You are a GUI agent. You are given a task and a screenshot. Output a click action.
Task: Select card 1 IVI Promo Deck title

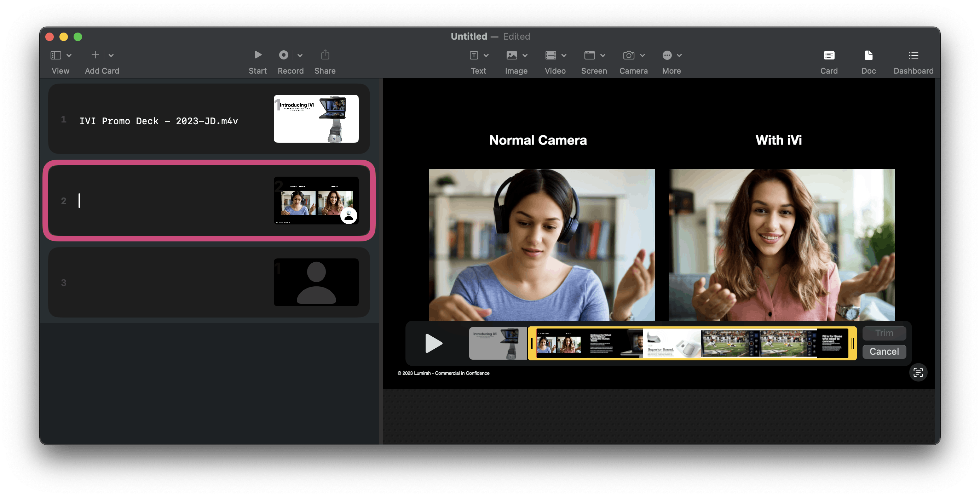158,121
